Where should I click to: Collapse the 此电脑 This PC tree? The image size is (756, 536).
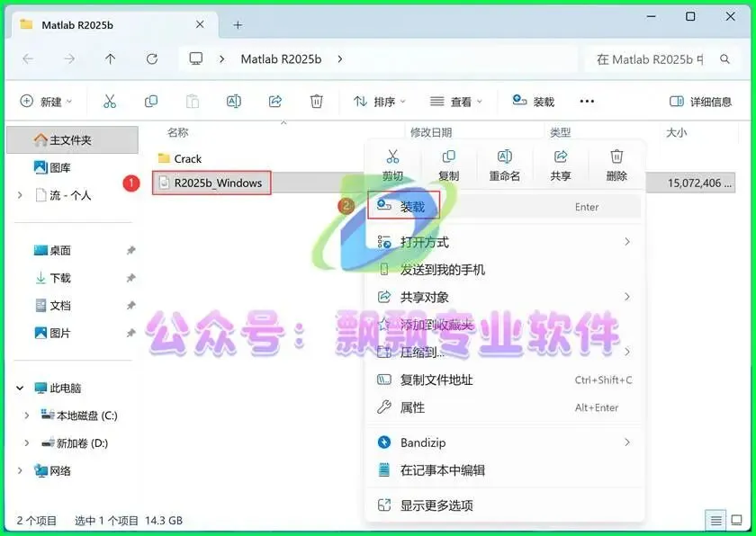[20, 388]
